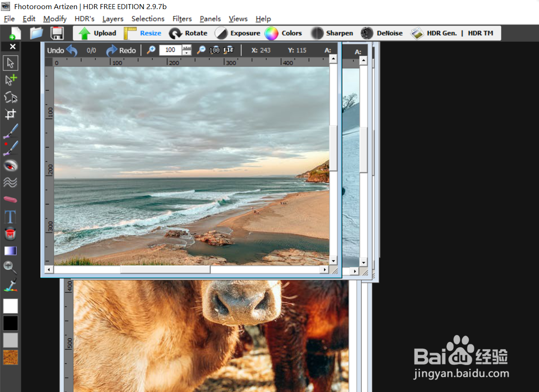Screen dimensions: 539x392
Task: Open the Views menu
Action: [238, 19]
